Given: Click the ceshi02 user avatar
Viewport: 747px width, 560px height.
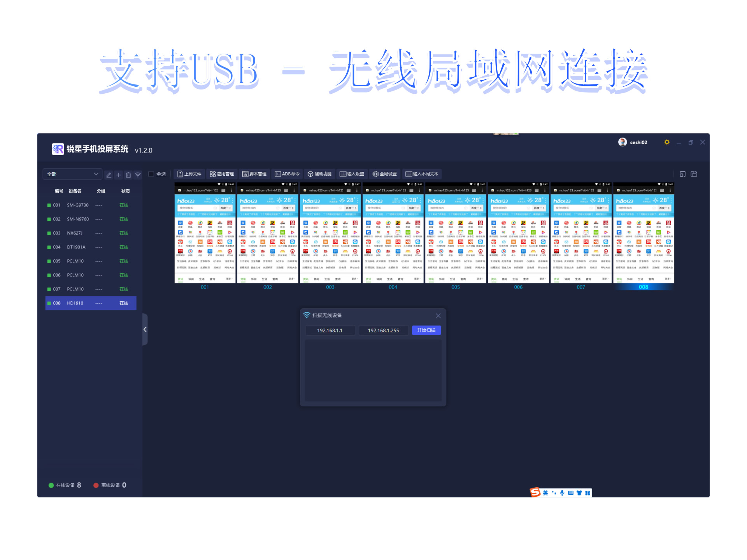Looking at the screenshot, I should 622,142.
